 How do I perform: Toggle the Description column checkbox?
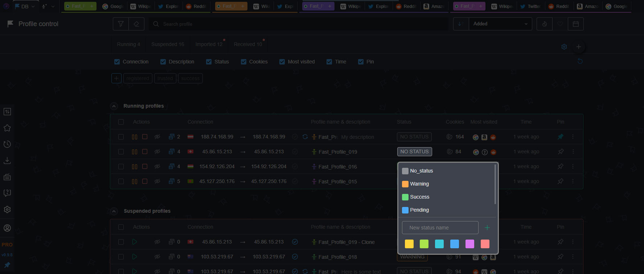(163, 62)
